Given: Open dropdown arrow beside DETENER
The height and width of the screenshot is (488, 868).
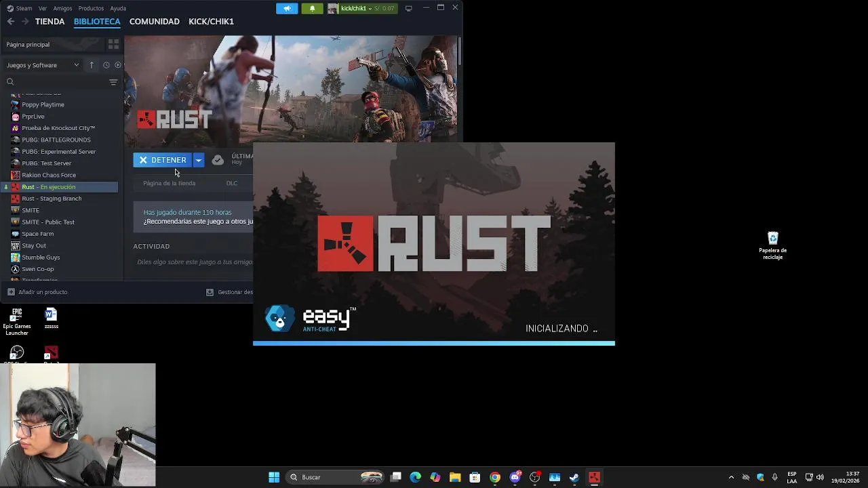Looking at the screenshot, I should tap(199, 160).
